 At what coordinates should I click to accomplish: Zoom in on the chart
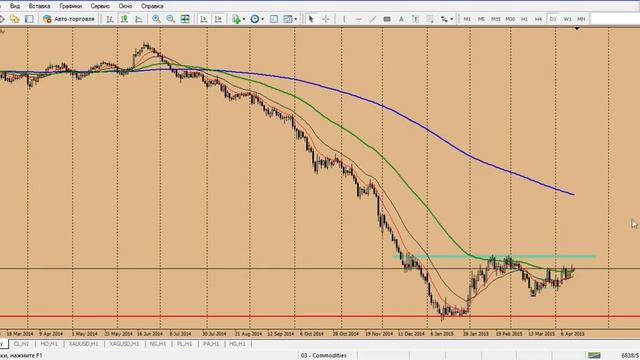[x=156, y=19]
